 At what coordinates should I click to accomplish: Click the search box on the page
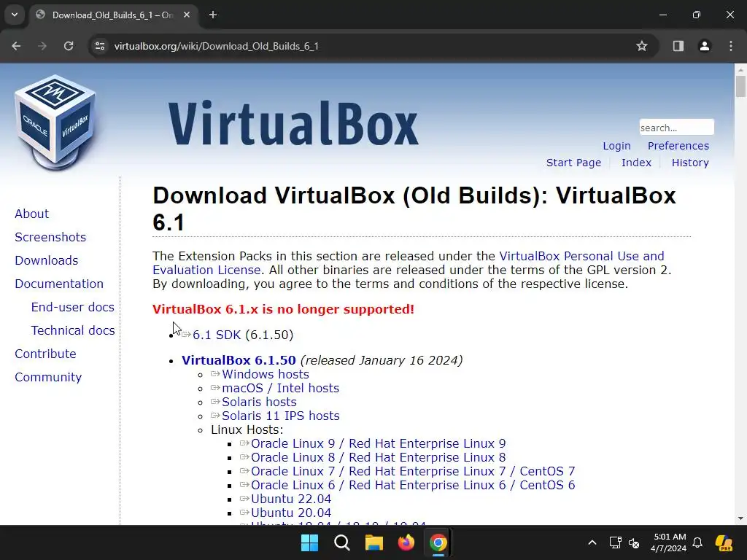tap(676, 128)
